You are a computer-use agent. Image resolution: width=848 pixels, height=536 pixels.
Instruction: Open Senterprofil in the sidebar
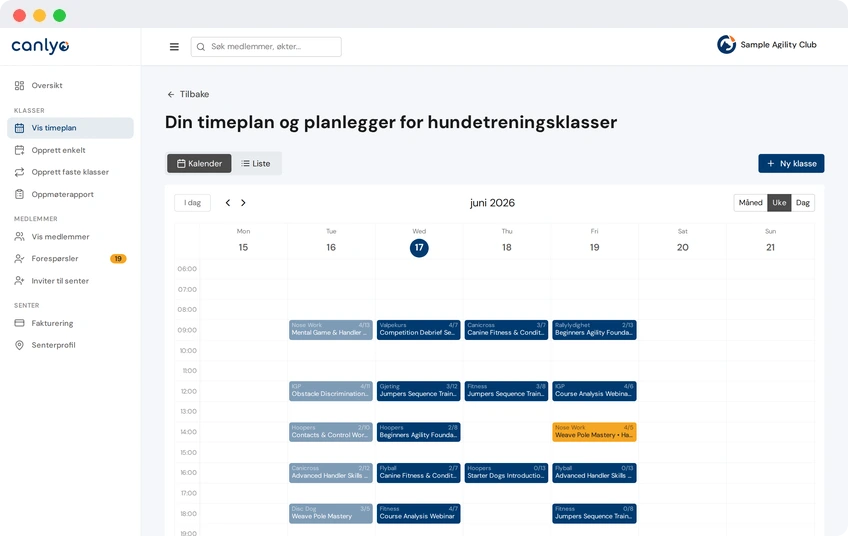pos(70,345)
